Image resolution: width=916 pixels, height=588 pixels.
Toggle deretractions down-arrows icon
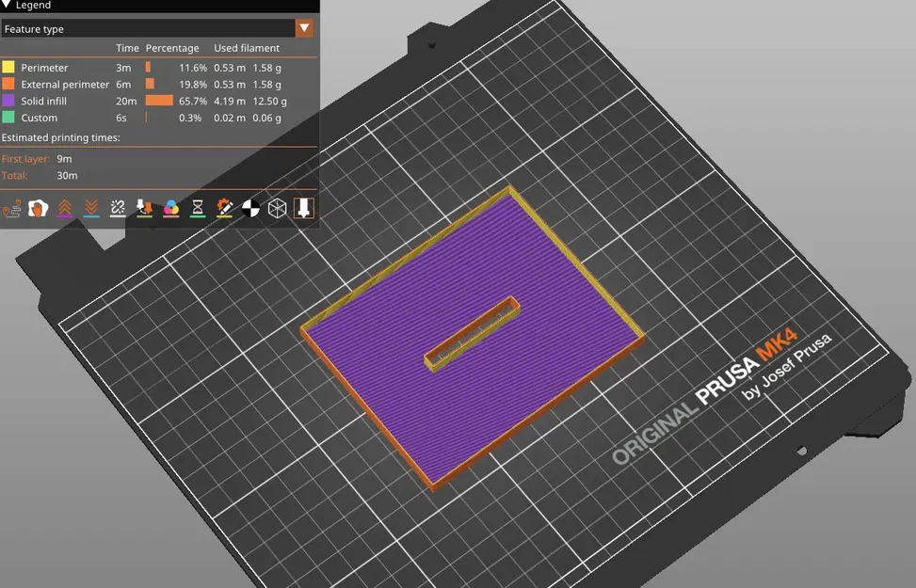91,209
